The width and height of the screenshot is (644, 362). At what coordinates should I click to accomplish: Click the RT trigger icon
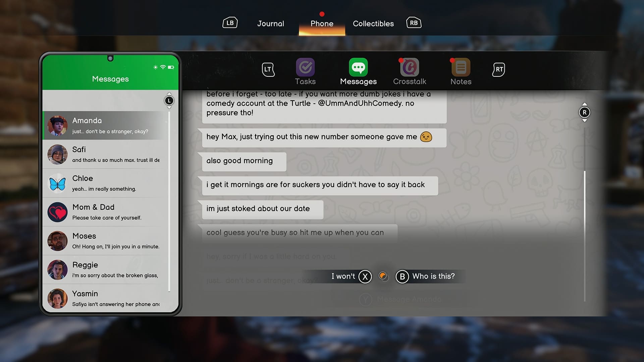tap(498, 69)
